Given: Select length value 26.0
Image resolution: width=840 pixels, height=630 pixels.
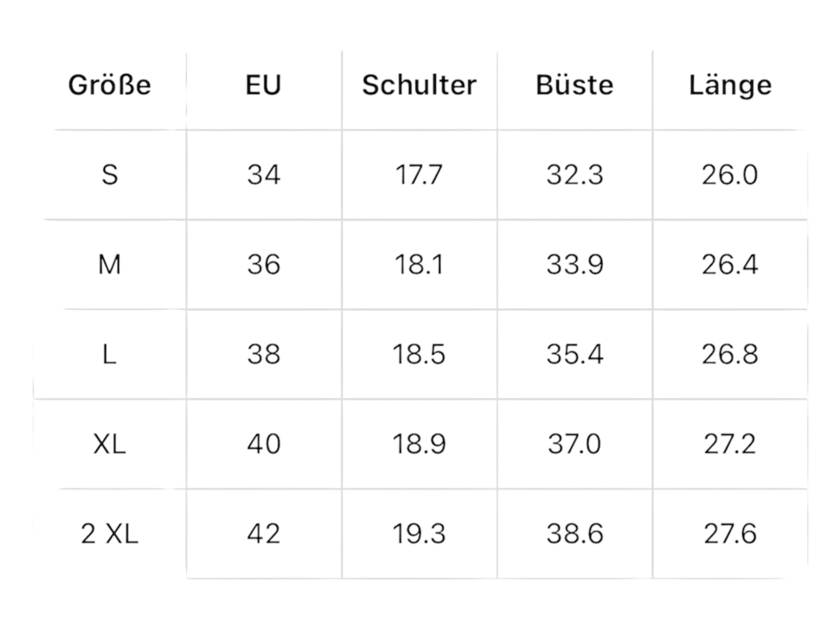Looking at the screenshot, I should 730,175.
